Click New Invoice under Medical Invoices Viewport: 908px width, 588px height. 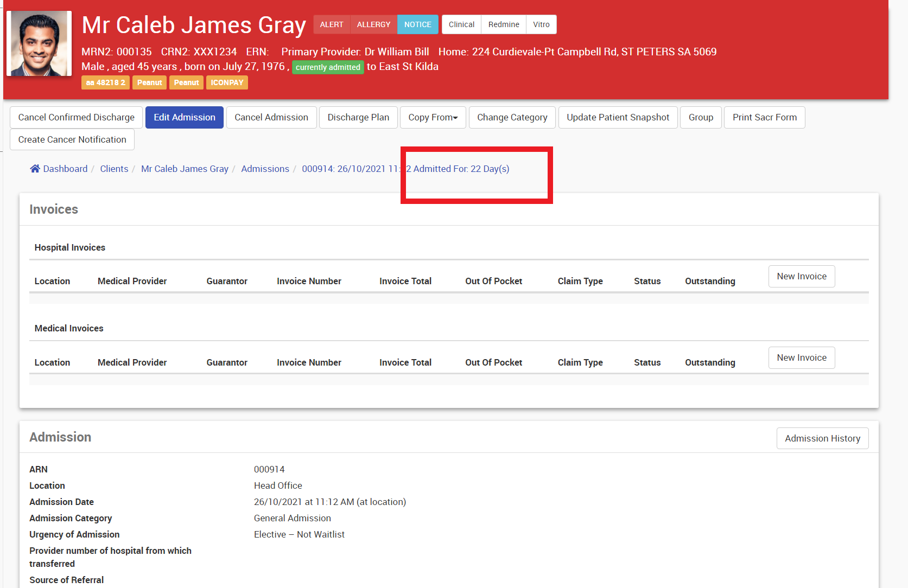[x=801, y=357]
